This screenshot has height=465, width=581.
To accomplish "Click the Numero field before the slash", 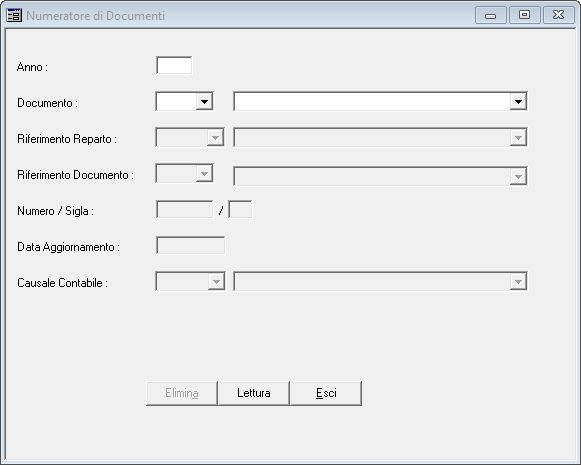I will pos(185,210).
